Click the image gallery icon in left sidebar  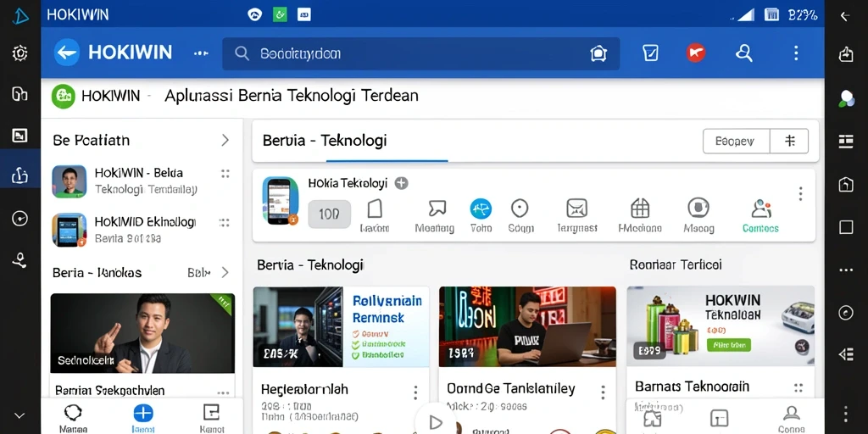[x=20, y=135]
